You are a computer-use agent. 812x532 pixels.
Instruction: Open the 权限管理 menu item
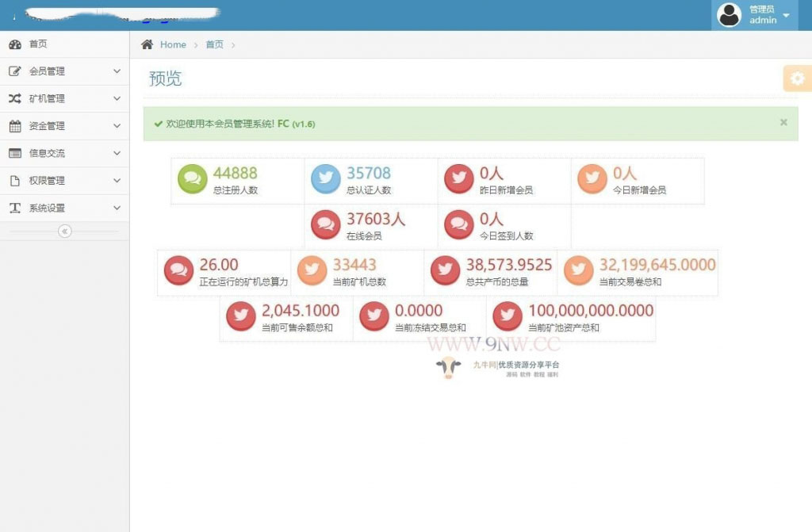[48, 181]
